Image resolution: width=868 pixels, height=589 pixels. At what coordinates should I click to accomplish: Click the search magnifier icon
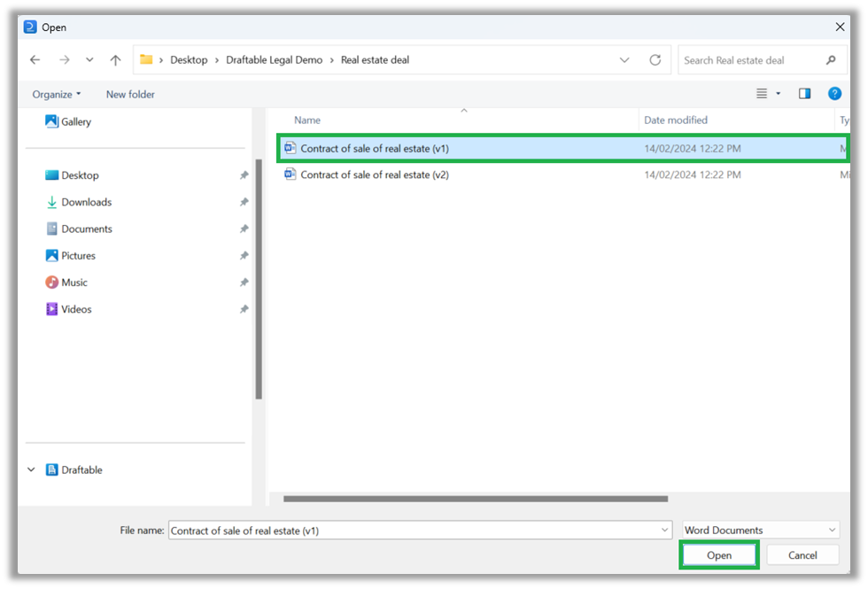coord(829,59)
